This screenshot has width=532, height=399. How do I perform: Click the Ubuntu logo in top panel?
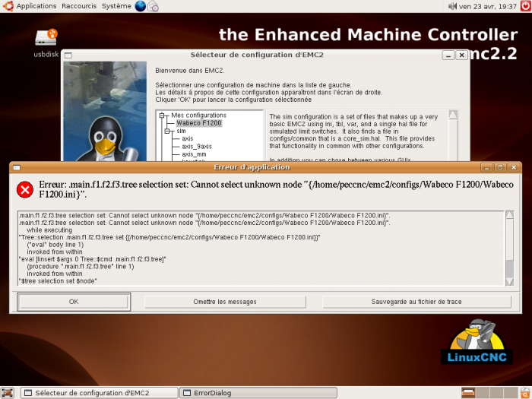click(x=8, y=6)
